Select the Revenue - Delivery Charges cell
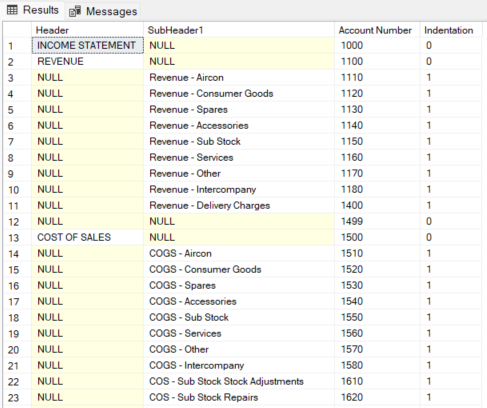The height and width of the screenshot is (408, 487). (239, 205)
